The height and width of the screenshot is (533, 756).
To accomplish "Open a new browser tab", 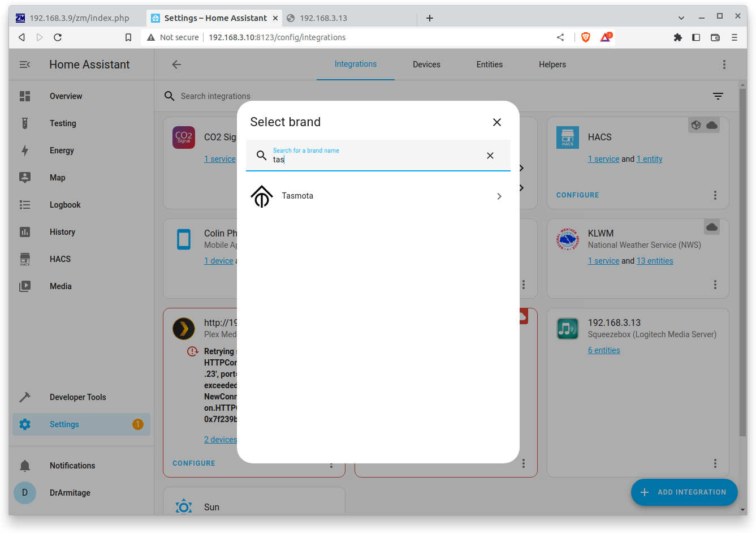I will [x=430, y=18].
